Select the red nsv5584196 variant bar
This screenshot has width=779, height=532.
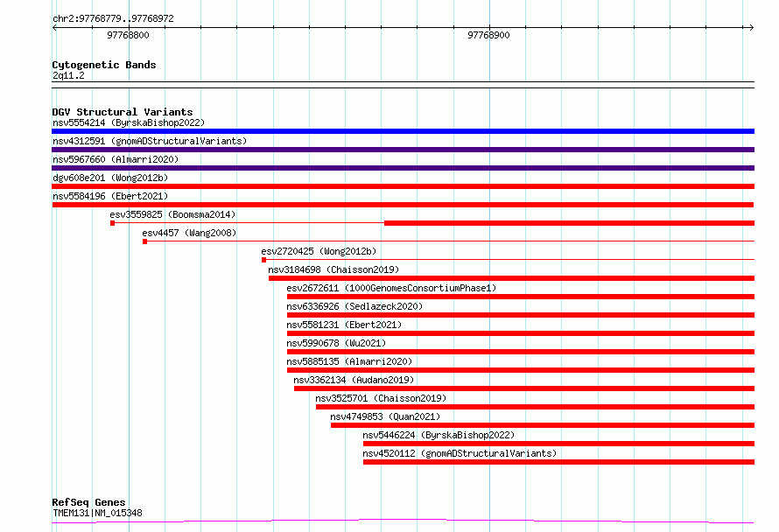[x=403, y=205]
